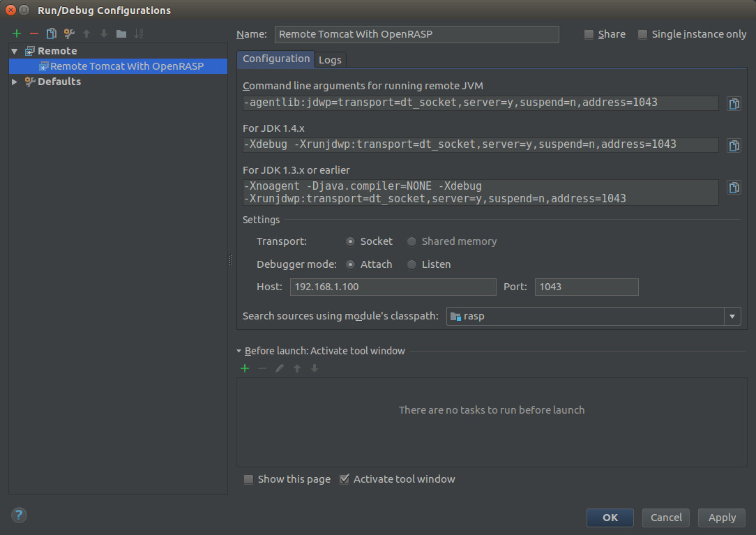
Task: Click the red Remove Configuration minus icon
Action: pyautogui.click(x=33, y=33)
